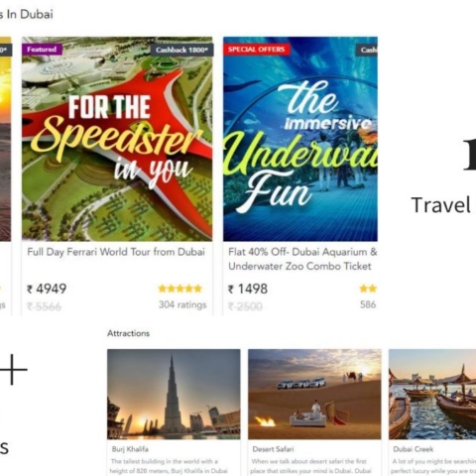The height and width of the screenshot is (476, 476).
Task: Select the Burj Khalifa attraction photo
Action: [174, 395]
